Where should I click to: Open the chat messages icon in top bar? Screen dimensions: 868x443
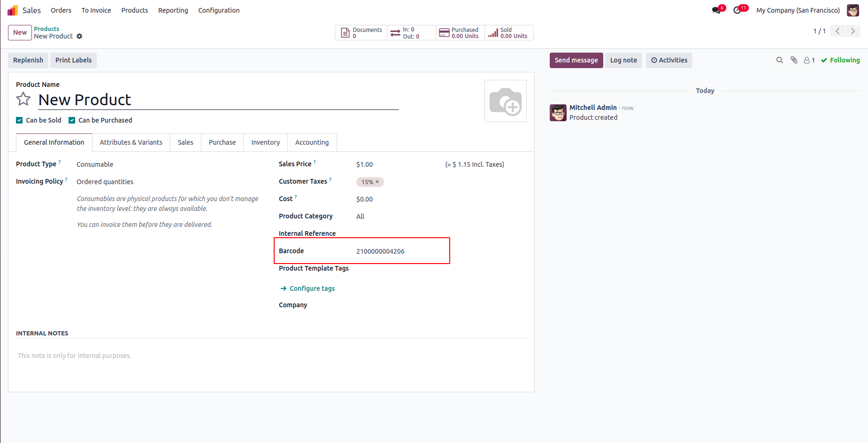pos(716,10)
